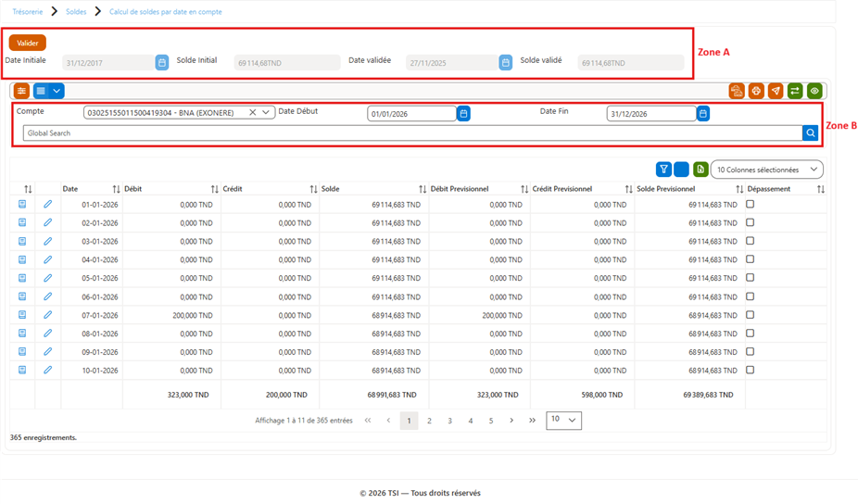Viewport: 858px width, 504px height.
Task: Go to page 3 of results
Action: [x=449, y=421]
